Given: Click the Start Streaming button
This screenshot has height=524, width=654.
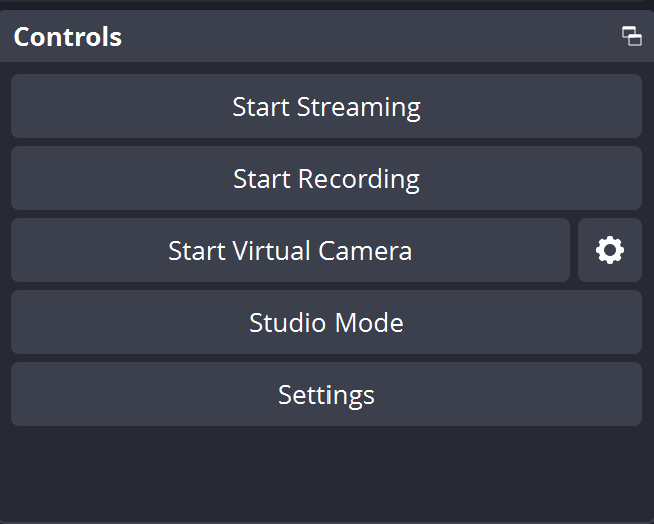Looking at the screenshot, I should tap(326, 106).
